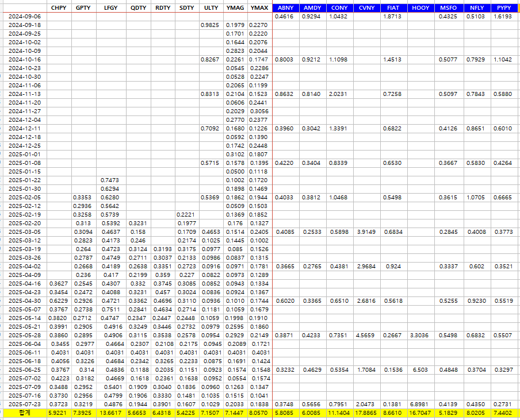
Task: Click the 2025-02-20 date cell
Action: click(x=25, y=224)
